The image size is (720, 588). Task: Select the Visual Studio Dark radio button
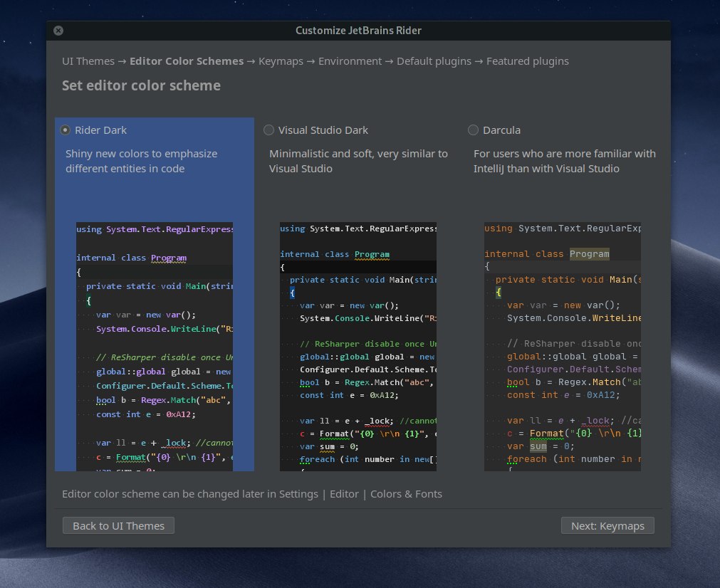point(268,130)
